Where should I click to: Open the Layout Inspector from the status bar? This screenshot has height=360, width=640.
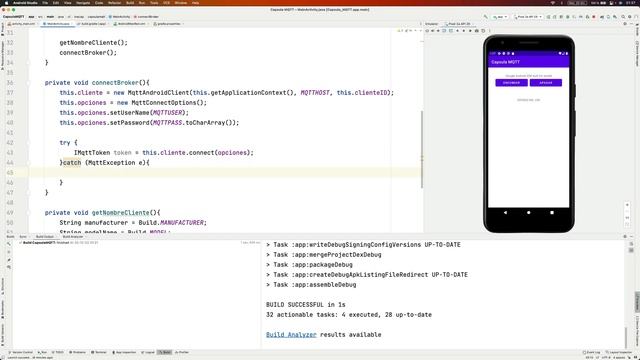pos(619,352)
